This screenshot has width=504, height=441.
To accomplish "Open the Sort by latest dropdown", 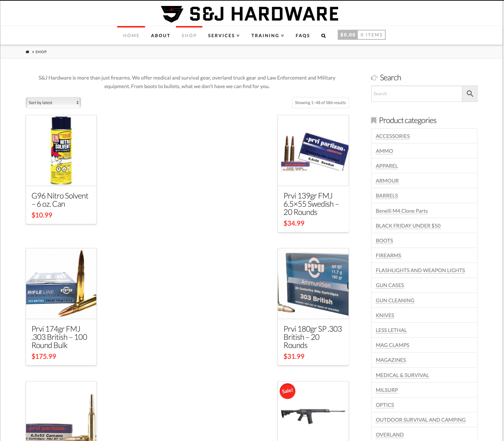I will [53, 103].
